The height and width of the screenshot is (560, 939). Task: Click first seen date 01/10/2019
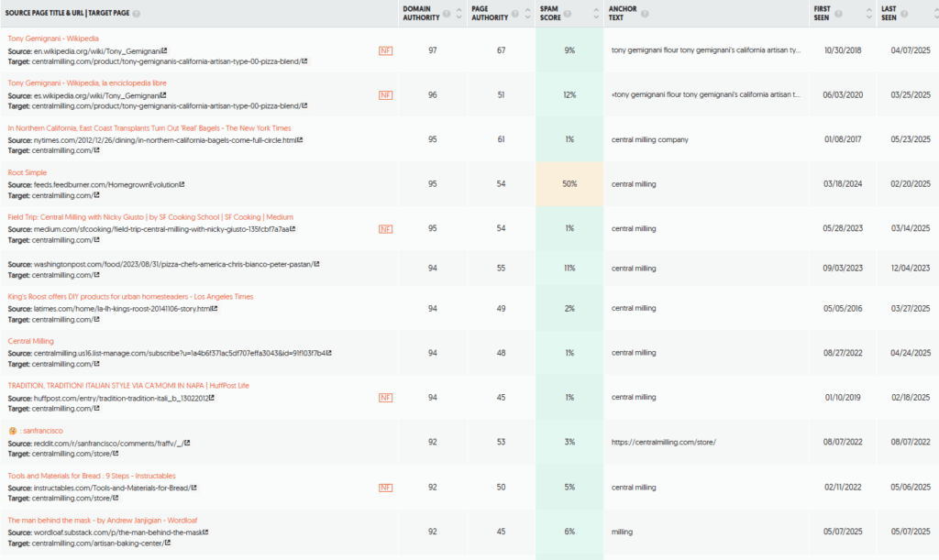843,397
